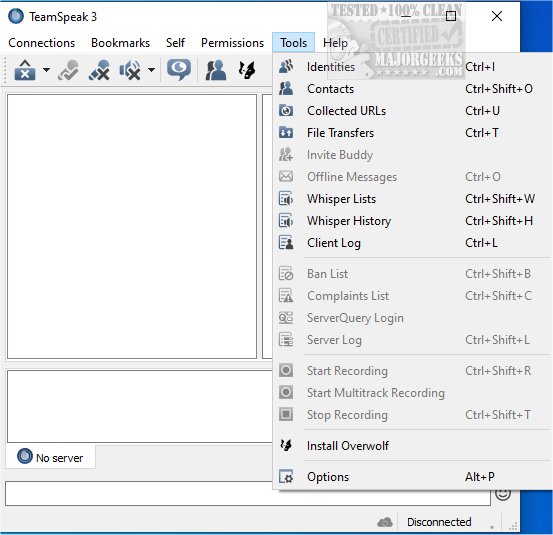Click the Overwolf wolf icon in the toolbar
Viewport: 553px width, 535px height.
click(247, 70)
